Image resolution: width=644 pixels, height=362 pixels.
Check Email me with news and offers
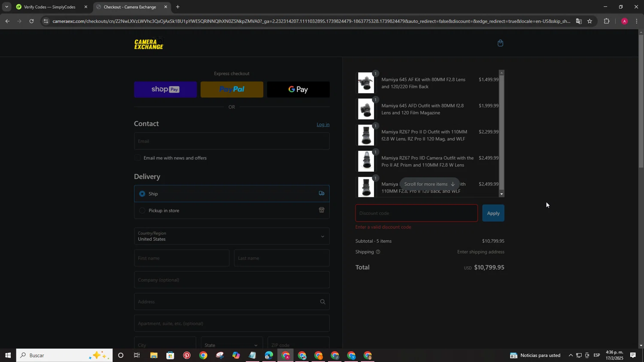coord(137,158)
